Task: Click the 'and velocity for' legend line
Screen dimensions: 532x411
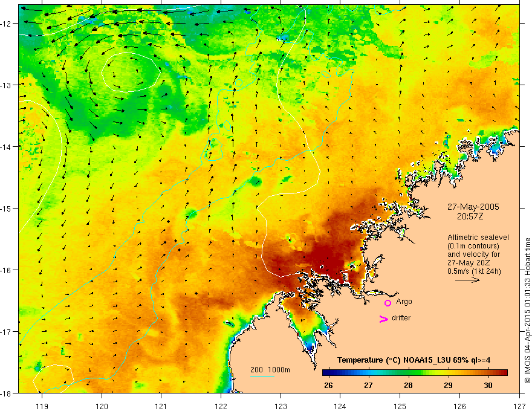Action: (473, 254)
